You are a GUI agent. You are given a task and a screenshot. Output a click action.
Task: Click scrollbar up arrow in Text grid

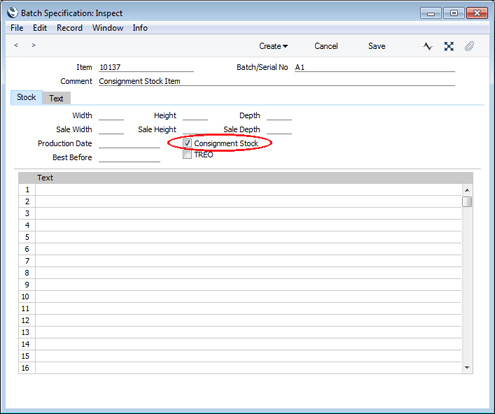coord(467,190)
